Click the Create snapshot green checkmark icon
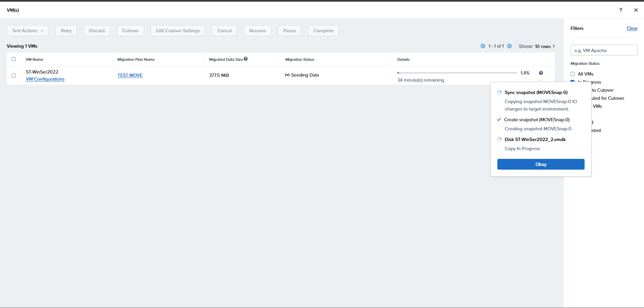The image size is (644, 308). [x=499, y=120]
